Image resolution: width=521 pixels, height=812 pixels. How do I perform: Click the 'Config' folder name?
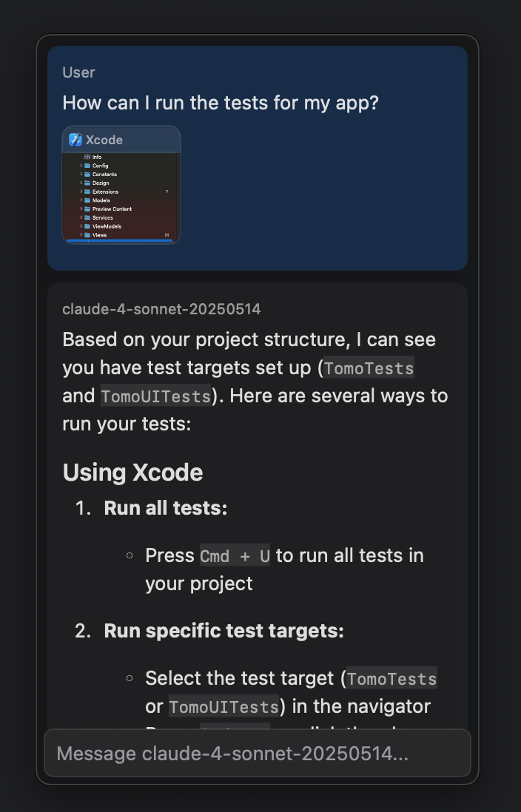pyautogui.click(x=101, y=166)
